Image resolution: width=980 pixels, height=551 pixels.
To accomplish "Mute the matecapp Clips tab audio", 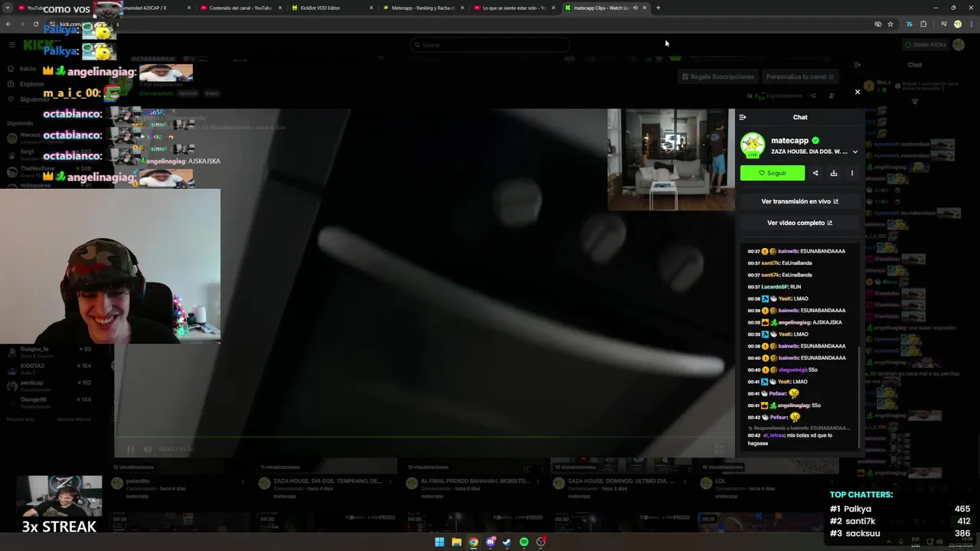I will (x=635, y=8).
